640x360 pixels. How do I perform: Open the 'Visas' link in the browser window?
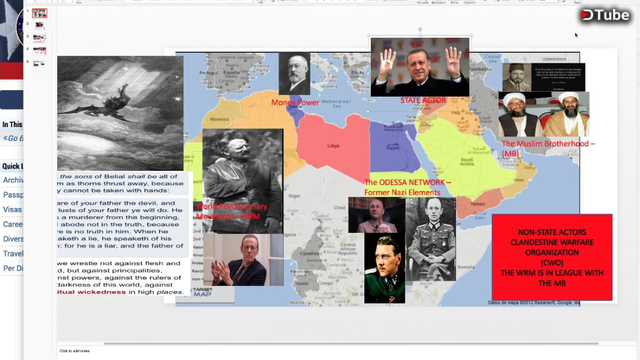coord(12,209)
